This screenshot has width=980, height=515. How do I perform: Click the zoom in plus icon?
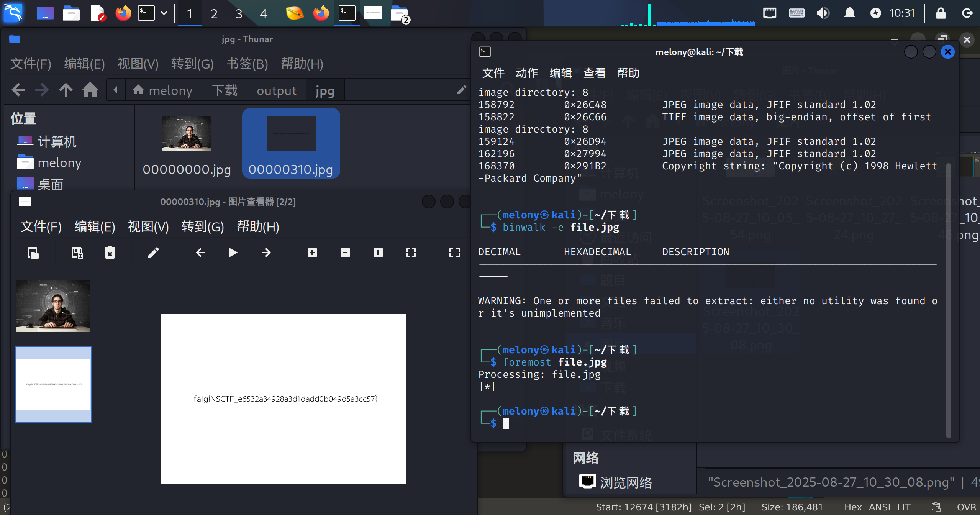pos(312,253)
